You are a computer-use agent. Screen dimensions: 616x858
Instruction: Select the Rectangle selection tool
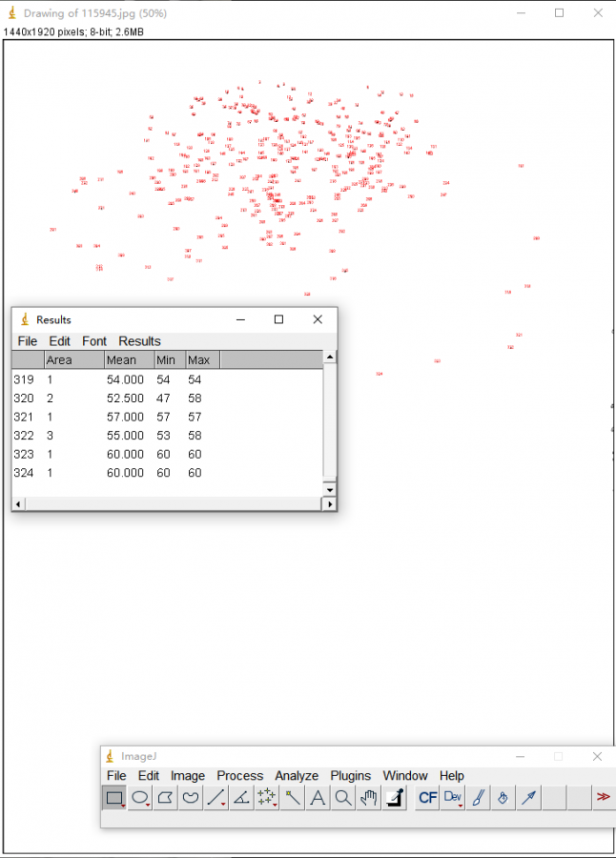pyautogui.click(x=114, y=798)
